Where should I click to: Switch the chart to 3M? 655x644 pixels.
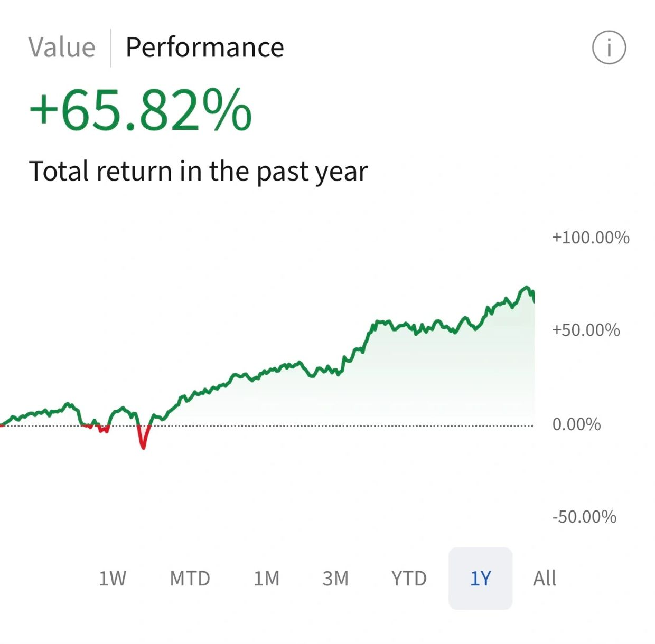[x=335, y=579]
